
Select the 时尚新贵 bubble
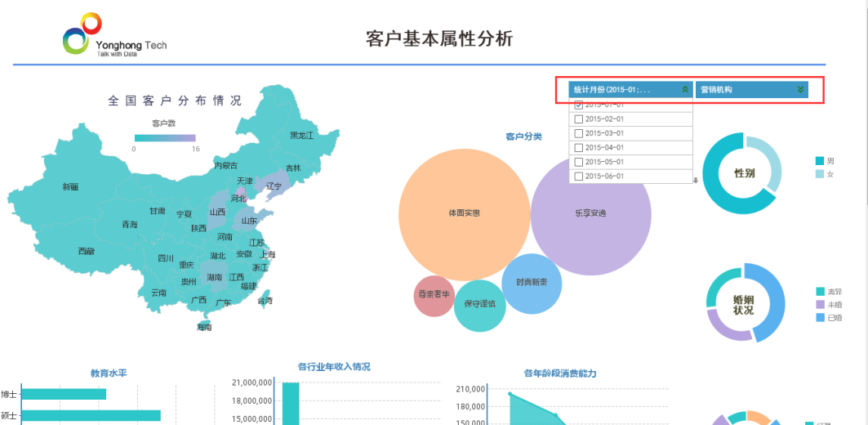click(x=532, y=283)
